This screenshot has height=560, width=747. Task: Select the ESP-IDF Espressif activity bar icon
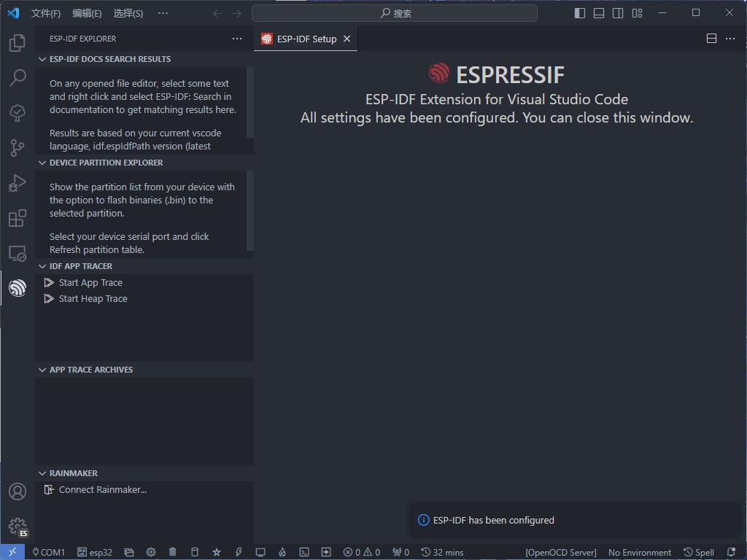pos(18,288)
